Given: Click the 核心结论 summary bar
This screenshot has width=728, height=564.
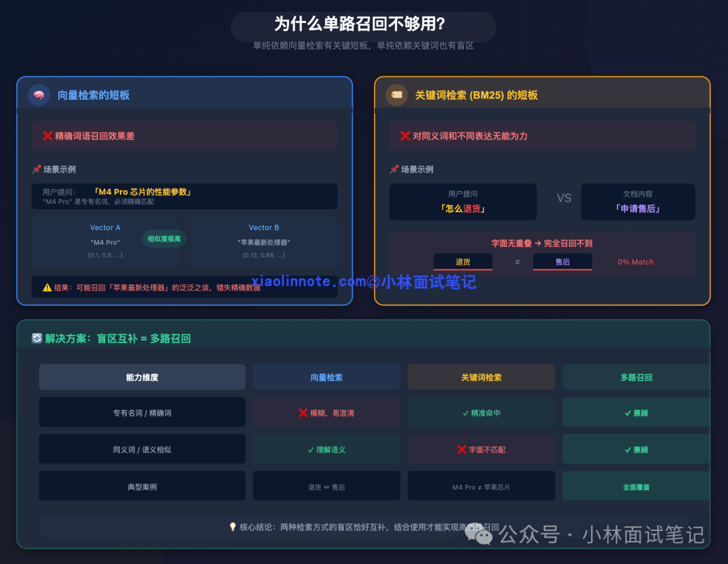Looking at the screenshot, I should click(363, 526).
